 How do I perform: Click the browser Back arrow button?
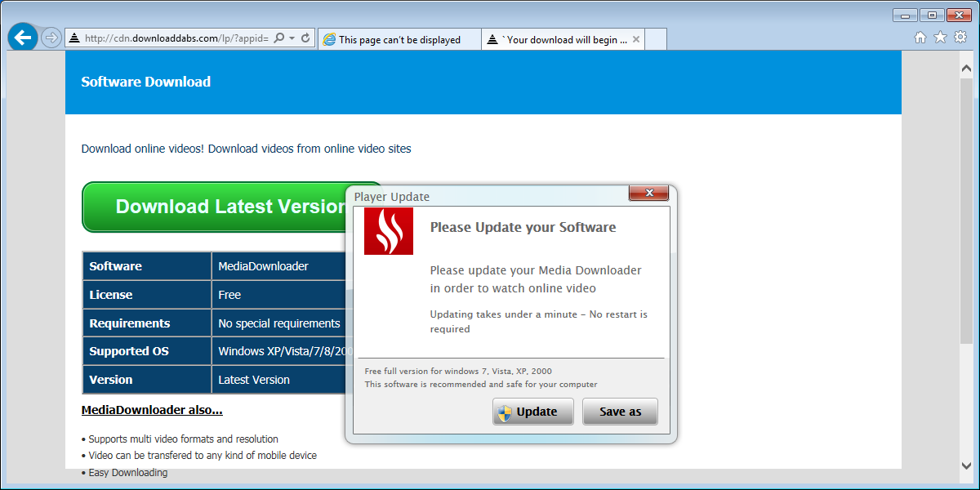coord(23,38)
